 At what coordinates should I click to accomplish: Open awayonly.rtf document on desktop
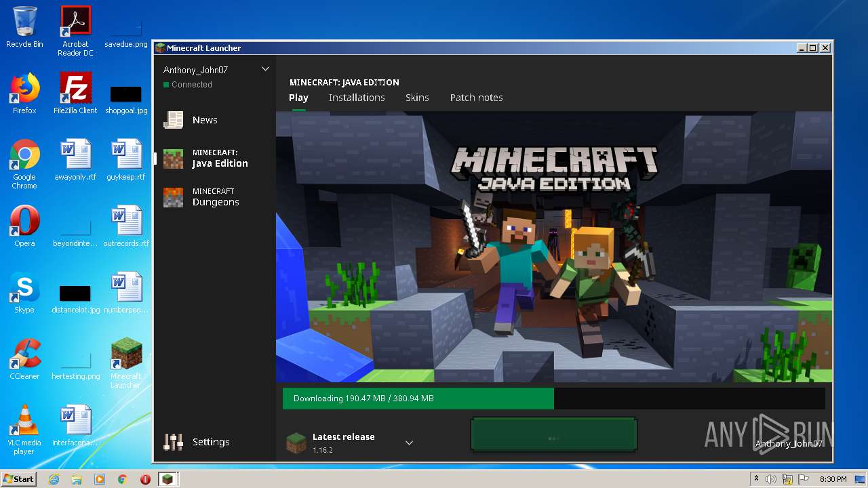[75, 160]
